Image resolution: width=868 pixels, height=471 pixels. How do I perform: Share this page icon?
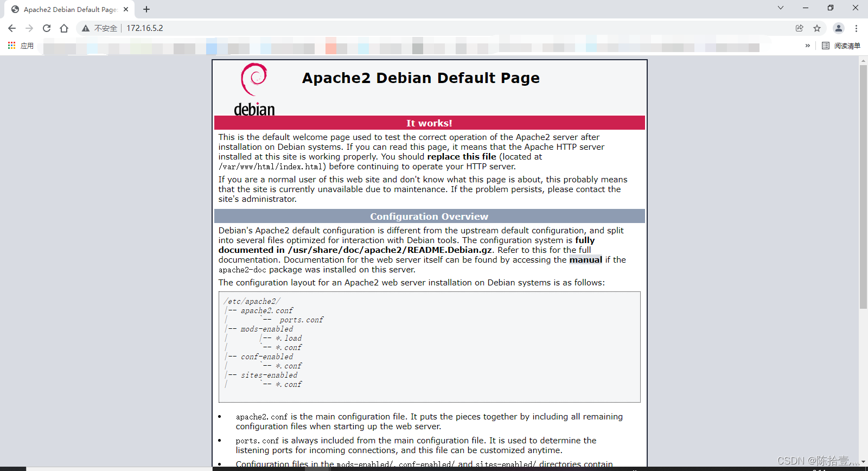tap(800, 28)
